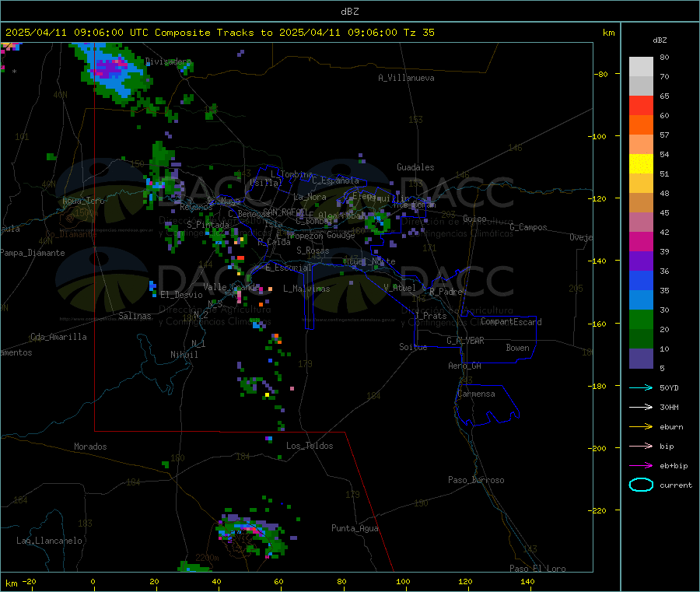700x592 pixels.
Task: Click the 'A_Villanueva' map label
Action: (x=406, y=78)
